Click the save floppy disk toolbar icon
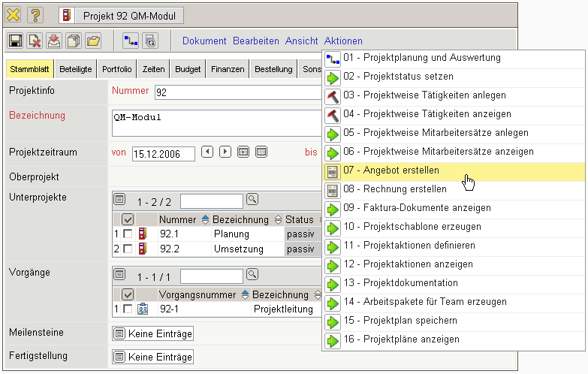Screen dimensions: 588x374 click(15, 41)
